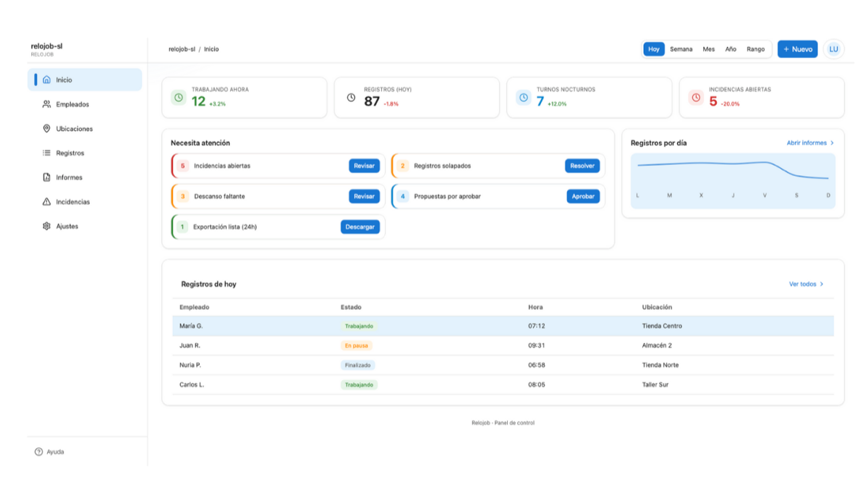Click the Trabajando ahora clock icon

pos(179,98)
